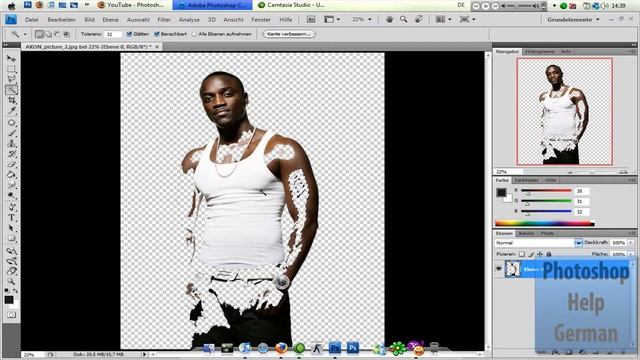Switch to the Pfade tab
Image resolution: width=640 pixels, height=360 pixels.
tap(547, 233)
